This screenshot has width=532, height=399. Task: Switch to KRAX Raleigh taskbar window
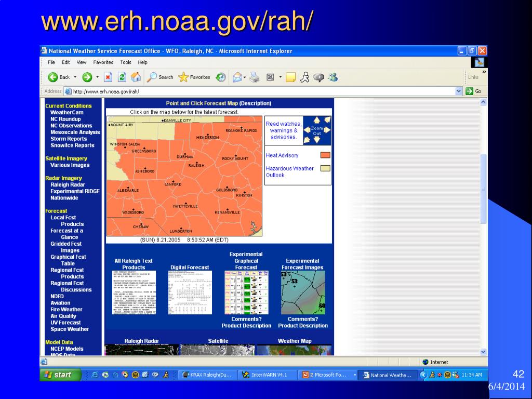[207, 375]
